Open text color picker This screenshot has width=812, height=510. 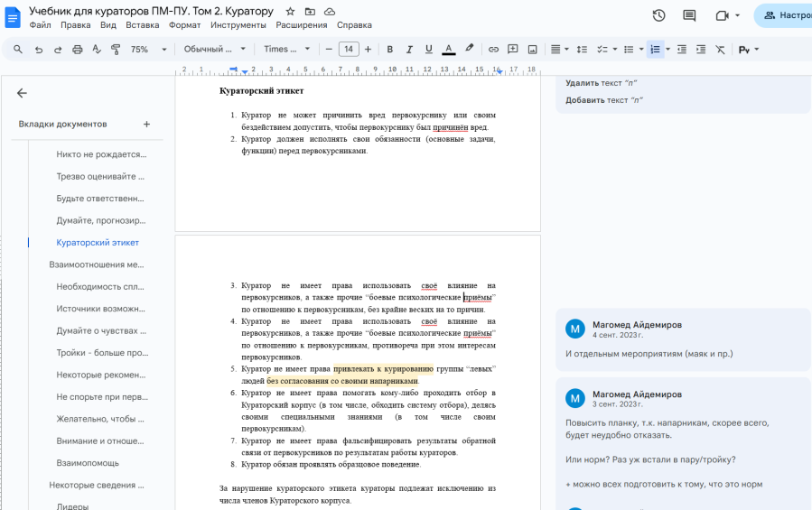449,49
